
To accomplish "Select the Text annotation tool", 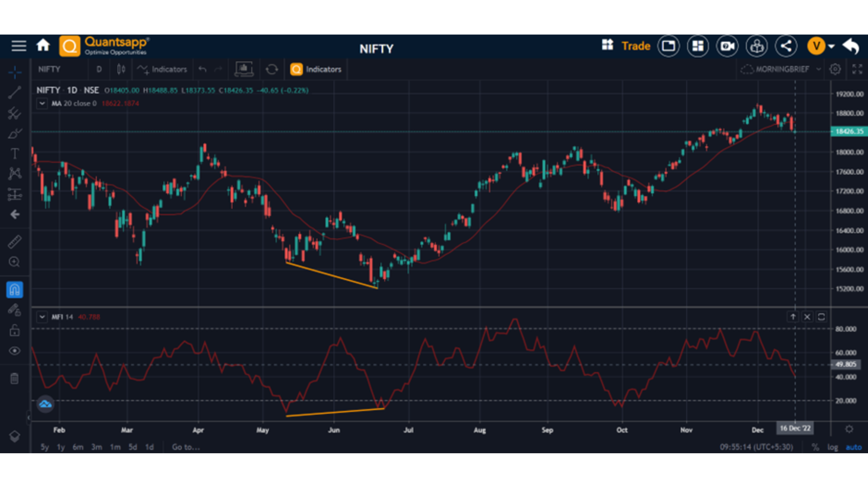I will click(x=14, y=154).
